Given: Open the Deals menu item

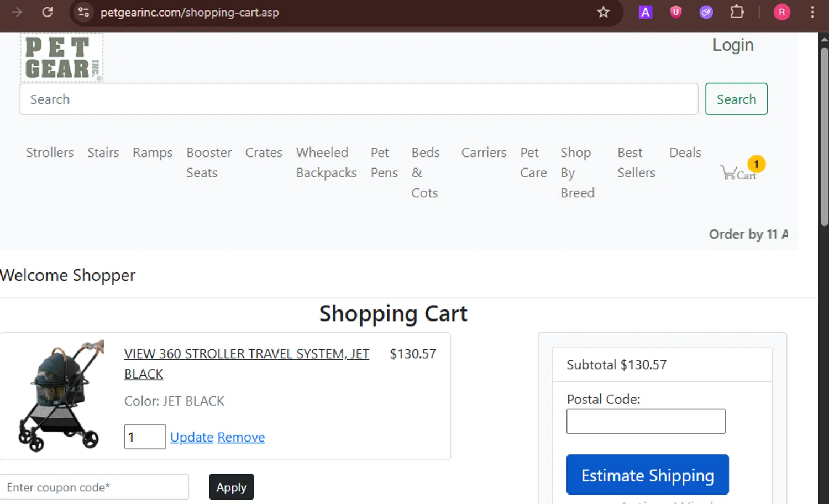Looking at the screenshot, I should pos(685,153).
